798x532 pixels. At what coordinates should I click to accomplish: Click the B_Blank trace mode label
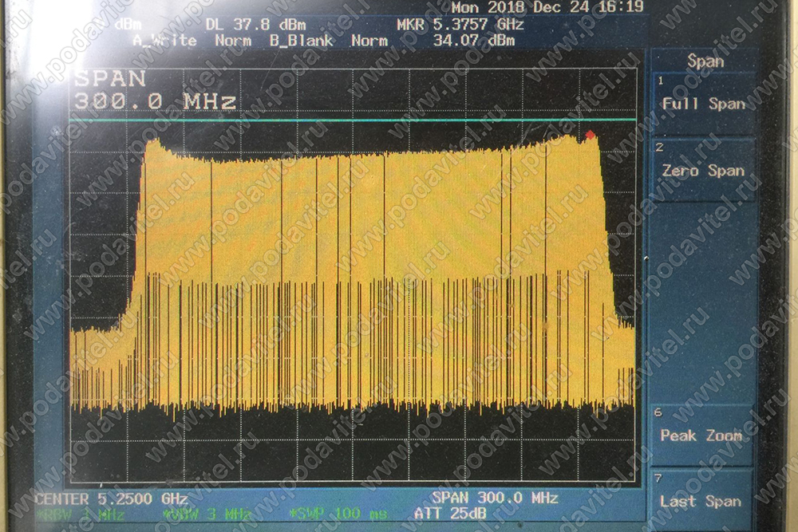(303, 41)
